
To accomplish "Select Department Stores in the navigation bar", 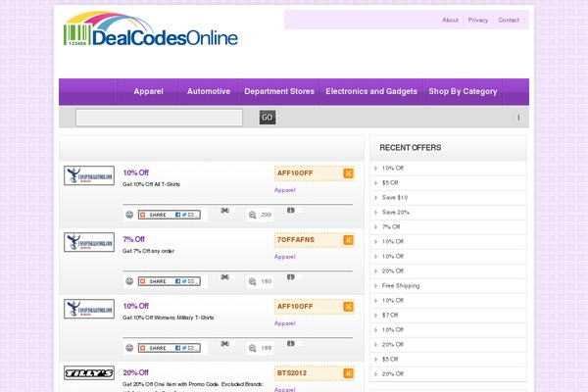I will pos(279,91).
